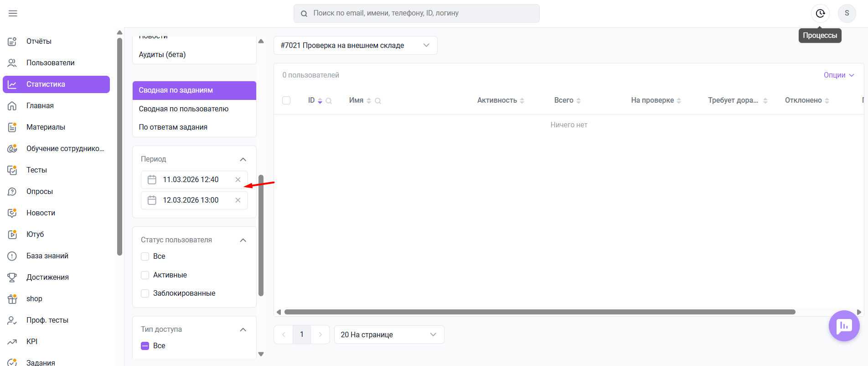Open user avatar S menu

847,13
